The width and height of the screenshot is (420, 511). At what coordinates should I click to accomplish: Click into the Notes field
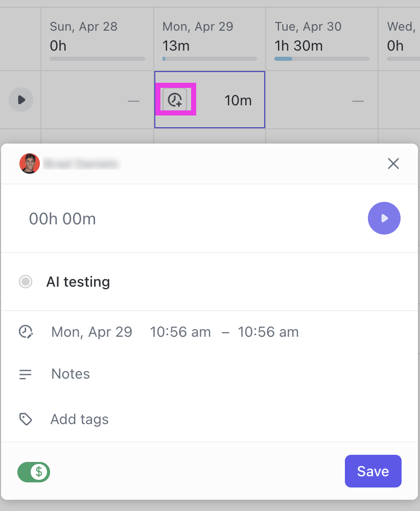tap(71, 374)
